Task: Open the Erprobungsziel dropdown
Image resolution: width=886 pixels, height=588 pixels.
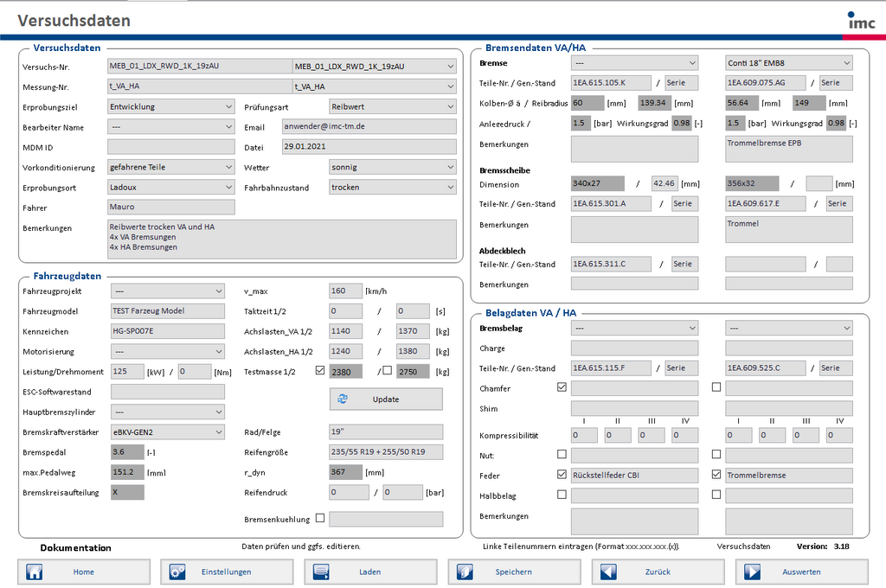Action: 171,106
